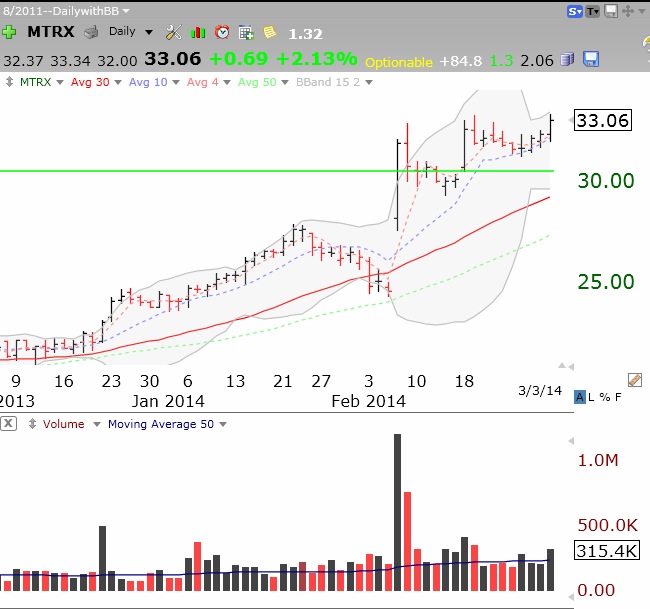650x609 pixels.
Task: Click the green-red bar chart style icon
Action: coord(198,32)
